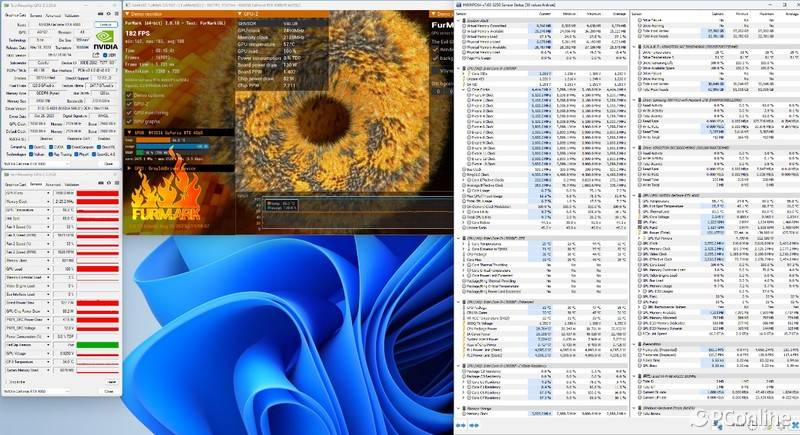Click Close button in GPU-Z Sensors window

click(109, 391)
